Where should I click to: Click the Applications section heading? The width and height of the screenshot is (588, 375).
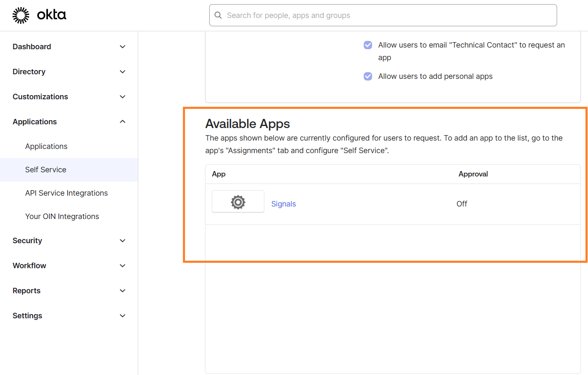pyautogui.click(x=35, y=122)
